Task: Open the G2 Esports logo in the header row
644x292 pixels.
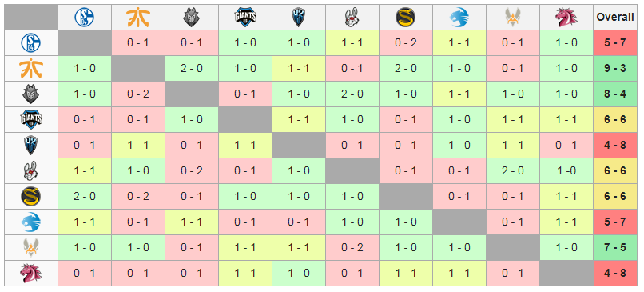Action: [192, 18]
